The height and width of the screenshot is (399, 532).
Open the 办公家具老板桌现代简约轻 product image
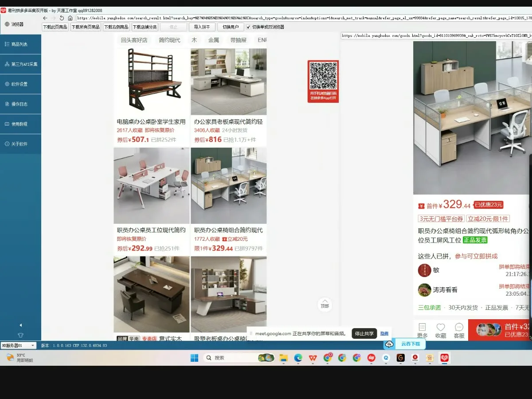pyautogui.click(x=229, y=81)
